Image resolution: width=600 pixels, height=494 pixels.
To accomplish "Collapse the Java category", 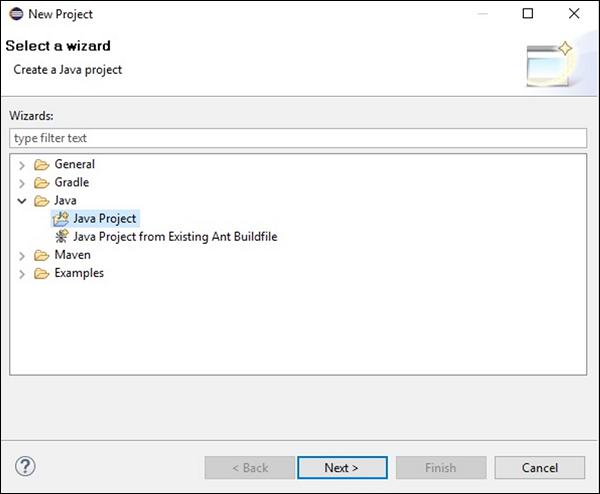I will pyautogui.click(x=22, y=201).
